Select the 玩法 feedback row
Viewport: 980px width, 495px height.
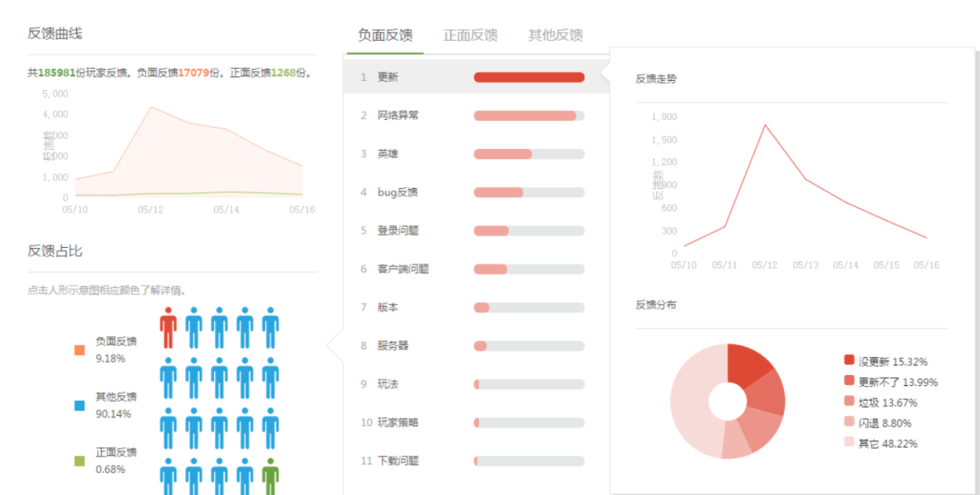[476, 384]
